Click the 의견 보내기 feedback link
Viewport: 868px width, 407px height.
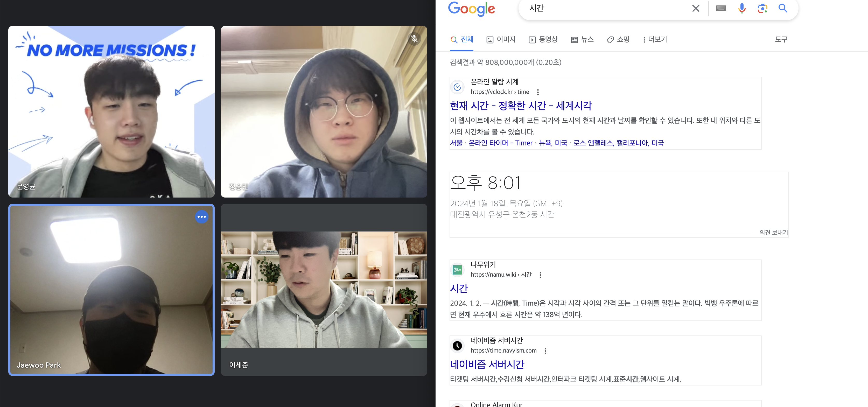773,233
